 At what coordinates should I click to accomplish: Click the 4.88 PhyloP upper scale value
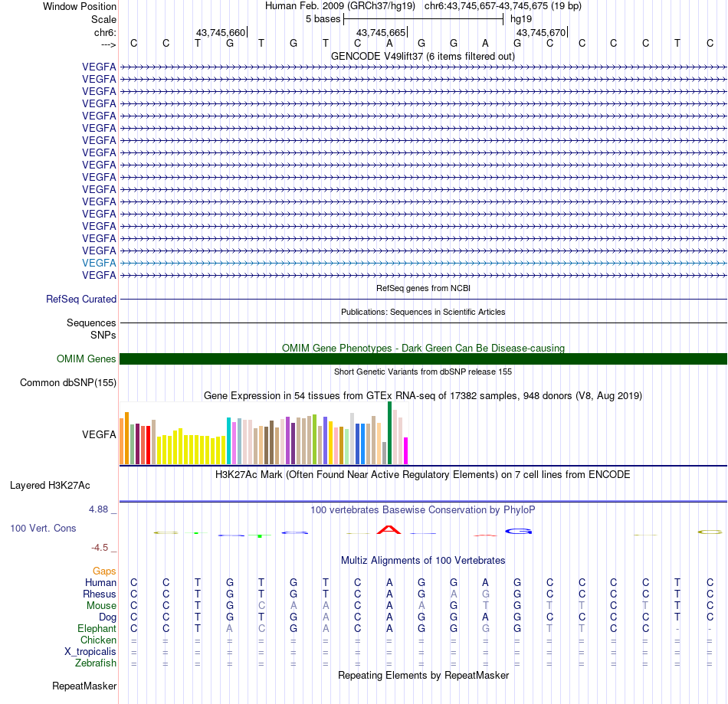click(x=98, y=509)
